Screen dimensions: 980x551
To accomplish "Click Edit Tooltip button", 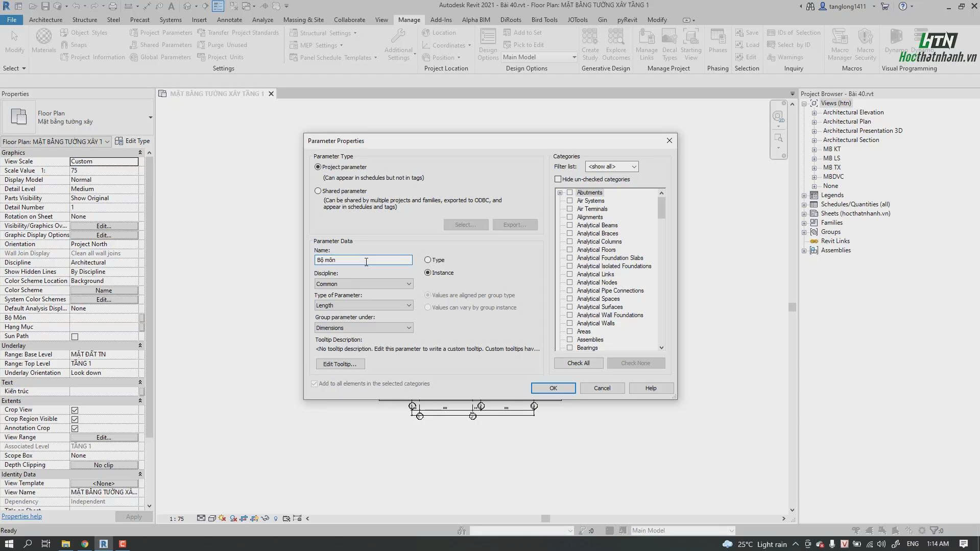I will [340, 364].
